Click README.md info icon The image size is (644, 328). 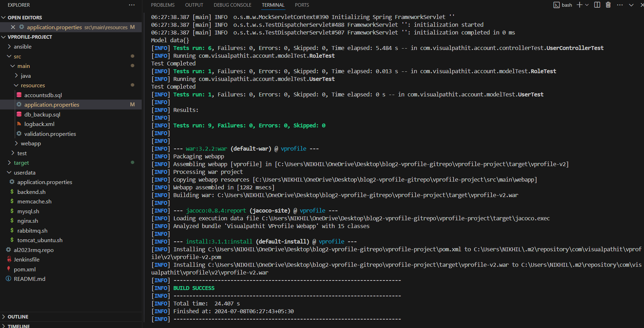pyautogui.click(x=8, y=279)
